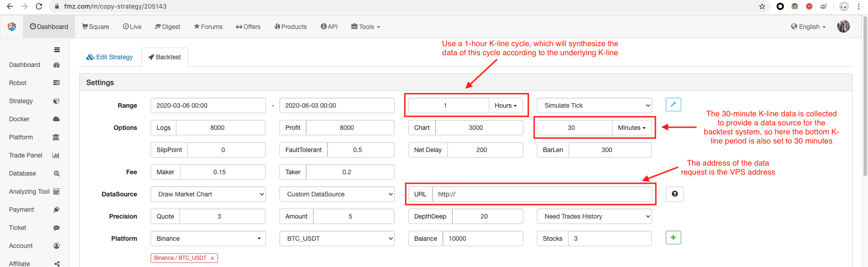Open browser three-dot menu
868x267 pixels.
point(859,6)
